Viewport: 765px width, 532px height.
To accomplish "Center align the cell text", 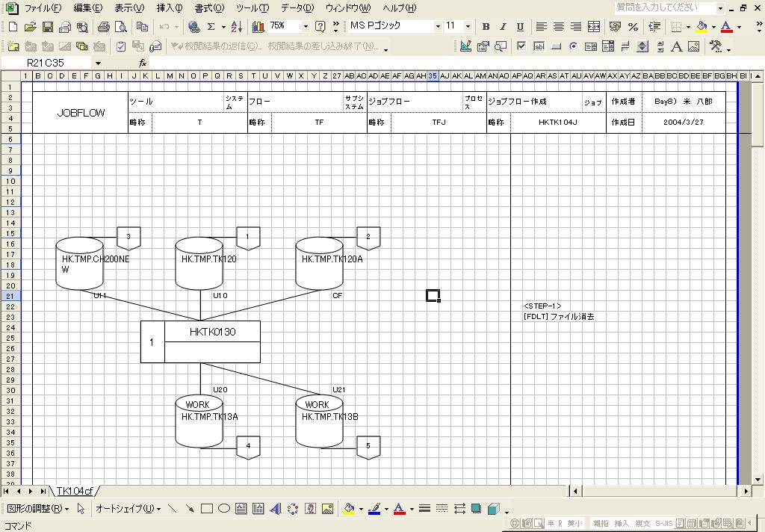I will 559,26.
